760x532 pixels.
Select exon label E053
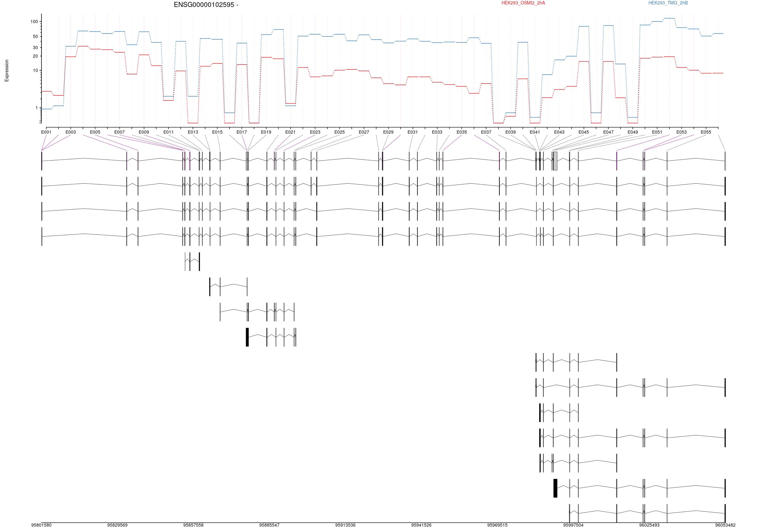click(681, 132)
